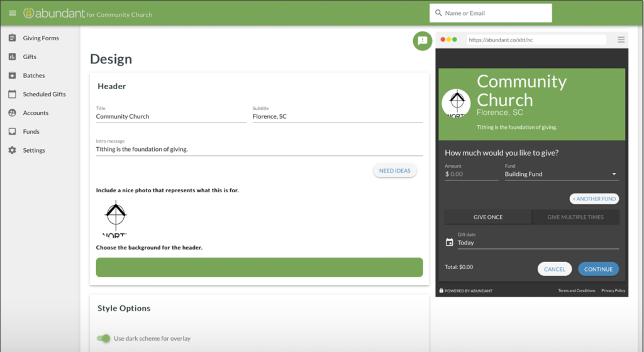Open the hamburger navigation menu
This screenshot has width=644, height=352.
point(13,13)
